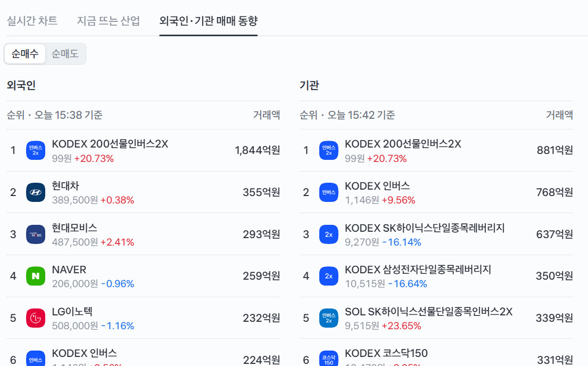Switch to the 순매도 toggle option
588x366 pixels.
pyautogui.click(x=65, y=54)
